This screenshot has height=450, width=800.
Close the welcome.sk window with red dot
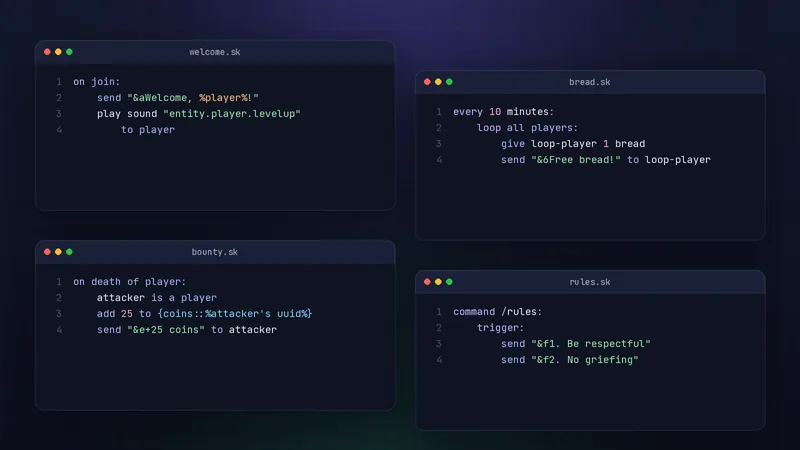pos(47,52)
